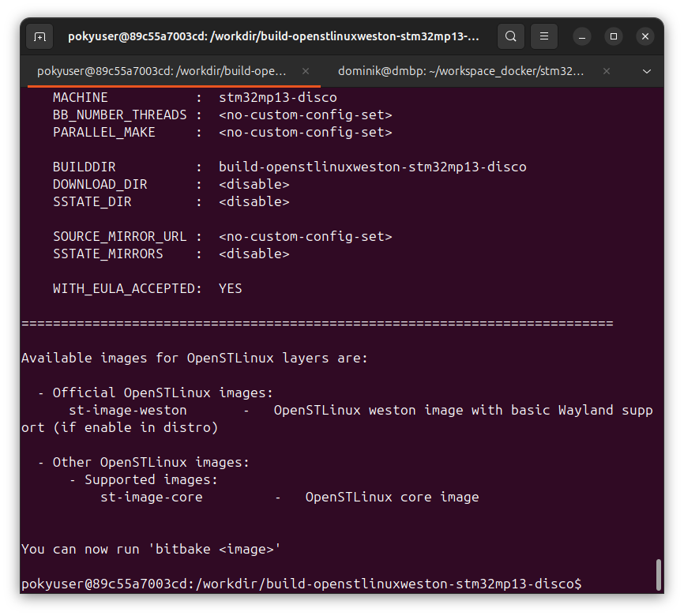
Task: Click the 'OpenSTLinux core image' description
Action: coord(393,498)
